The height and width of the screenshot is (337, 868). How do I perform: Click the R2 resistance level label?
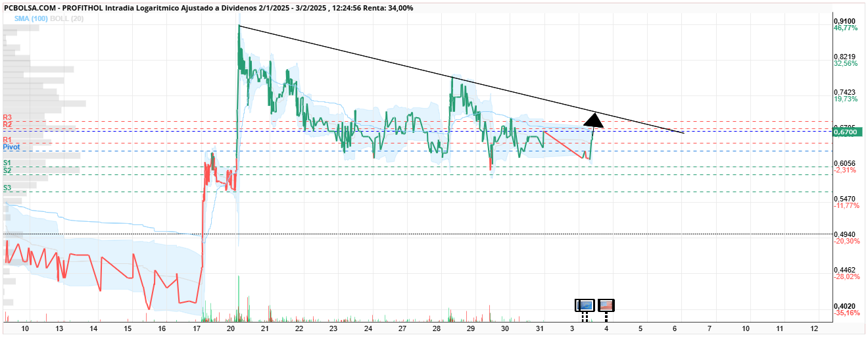coord(7,124)
